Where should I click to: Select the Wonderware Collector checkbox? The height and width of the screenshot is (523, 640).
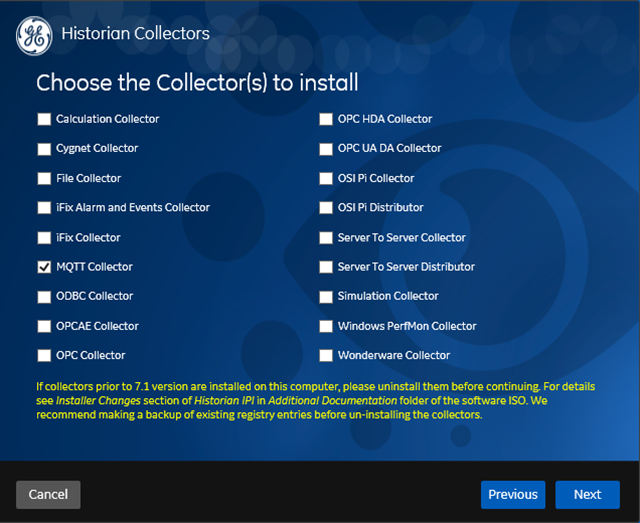click(326, 356)
